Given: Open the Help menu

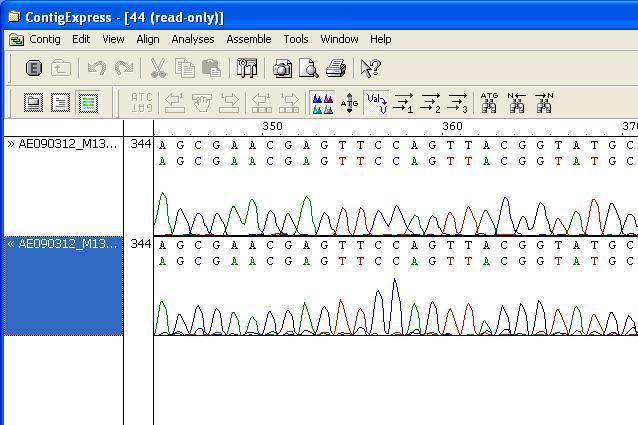Looking at the screenshot, I should click(x=380, y=39).
